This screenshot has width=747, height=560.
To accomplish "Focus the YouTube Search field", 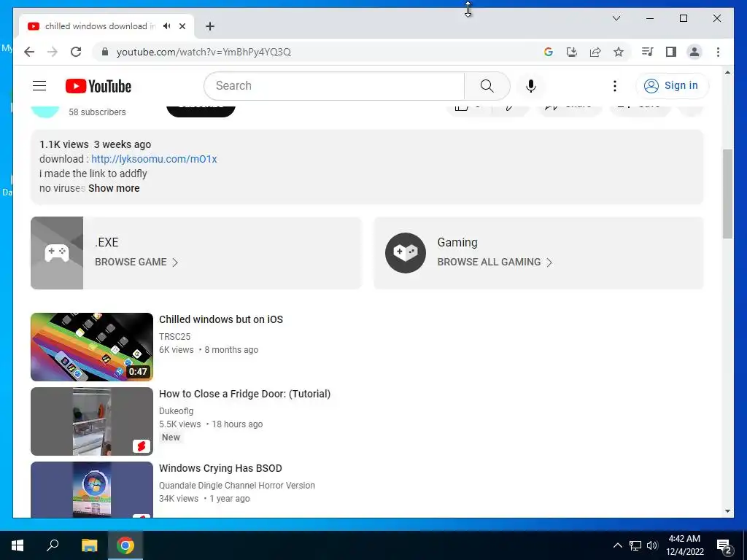I will (x=334, y=86).
